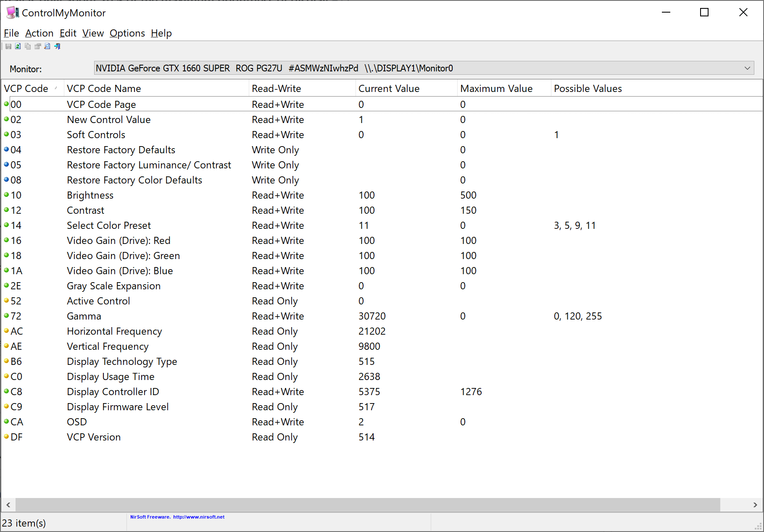Click the green indicator beside Brightness code 10

point(6,194)
